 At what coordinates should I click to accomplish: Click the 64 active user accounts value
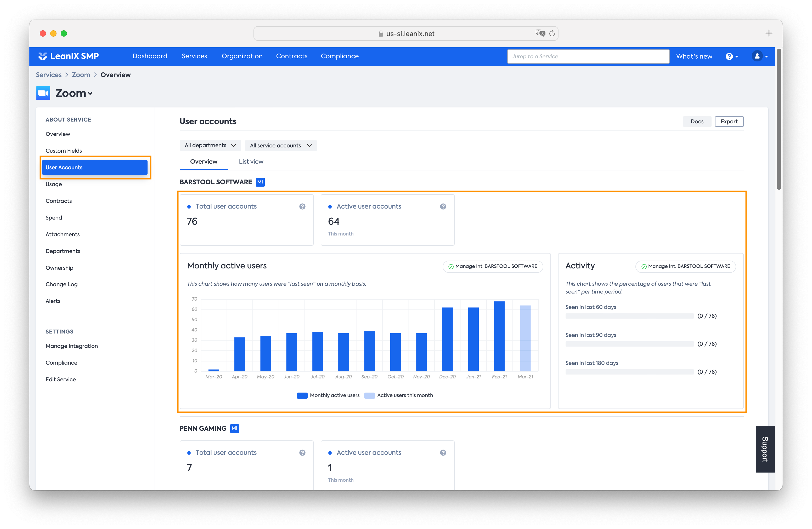tap(334, 222)
